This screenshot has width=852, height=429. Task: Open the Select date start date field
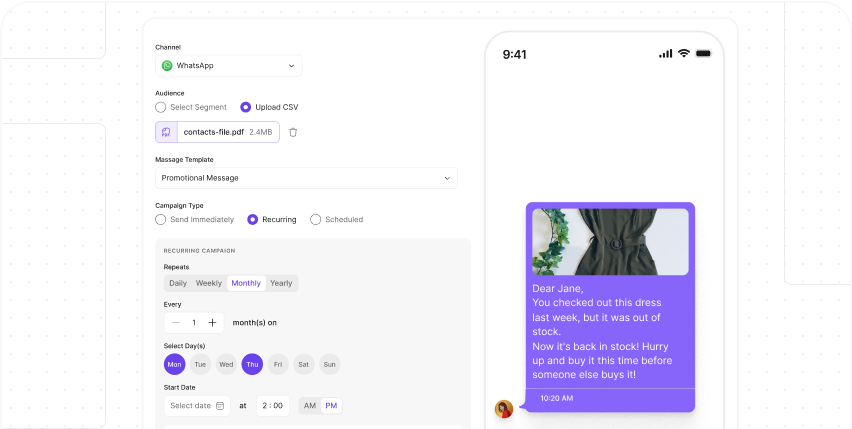[197, 406]
